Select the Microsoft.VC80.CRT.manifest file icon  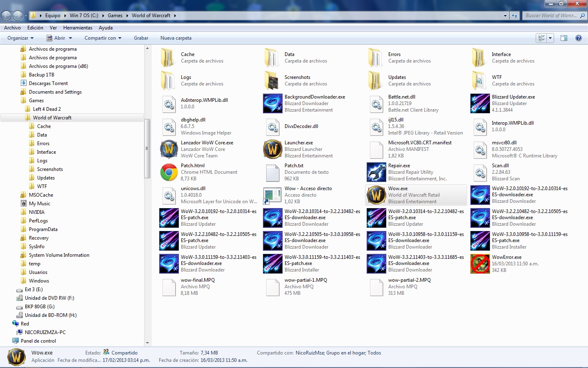(x=376, y=149)
